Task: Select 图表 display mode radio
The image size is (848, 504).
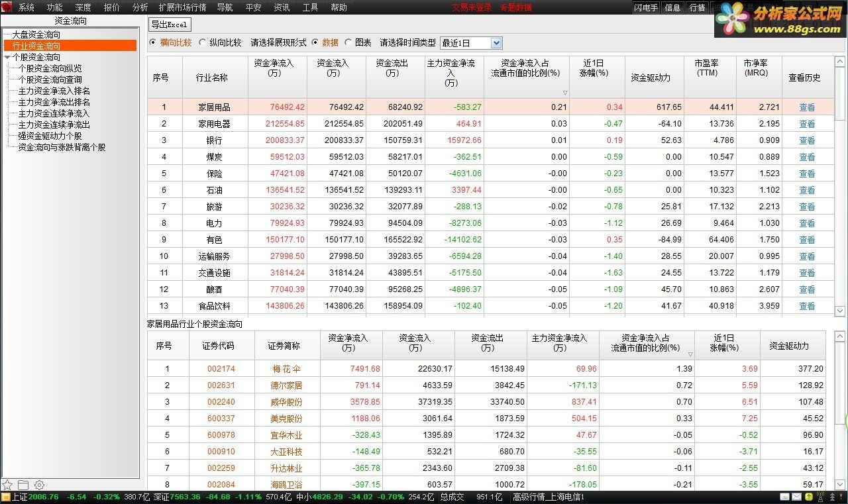Action: [x=348, y=42]
